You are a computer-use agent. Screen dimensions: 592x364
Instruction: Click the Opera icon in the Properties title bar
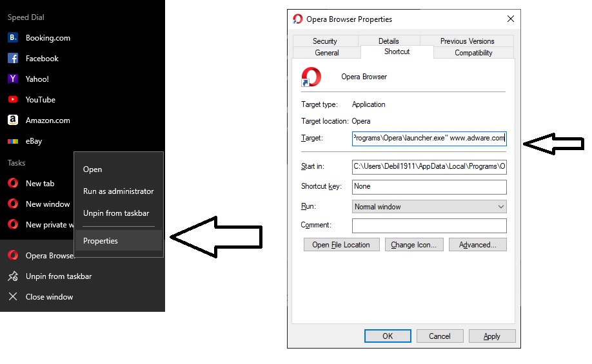pyautogui.click(x=298, y=19)
